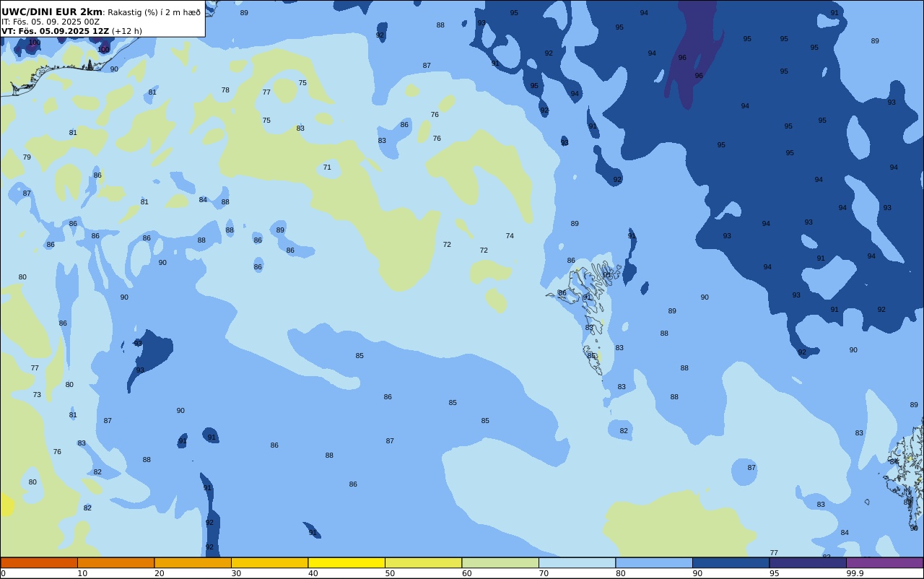924x579 pixels.
Task: Pick the light green 60–70 legend swatch
Action: click(x=500, y=562)
